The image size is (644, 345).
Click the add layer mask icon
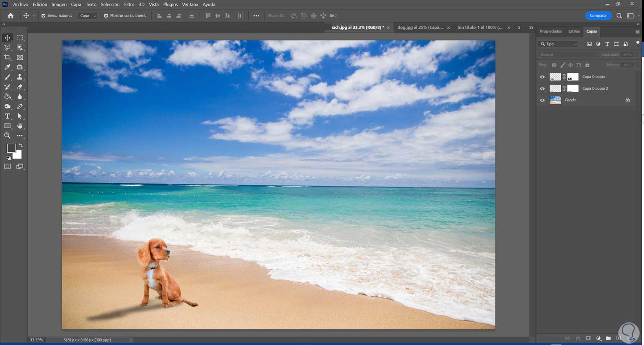[588, 338]
